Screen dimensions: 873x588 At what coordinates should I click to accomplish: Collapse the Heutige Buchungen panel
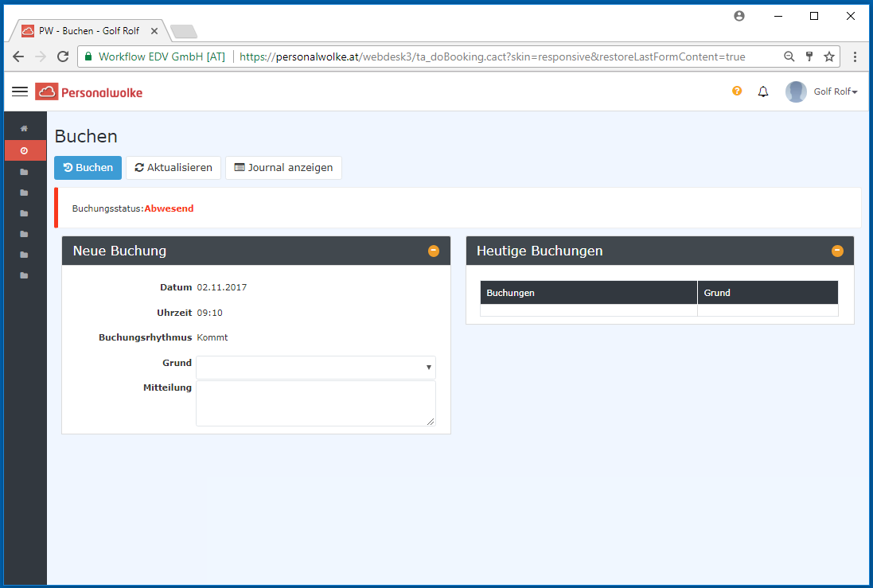837,251
